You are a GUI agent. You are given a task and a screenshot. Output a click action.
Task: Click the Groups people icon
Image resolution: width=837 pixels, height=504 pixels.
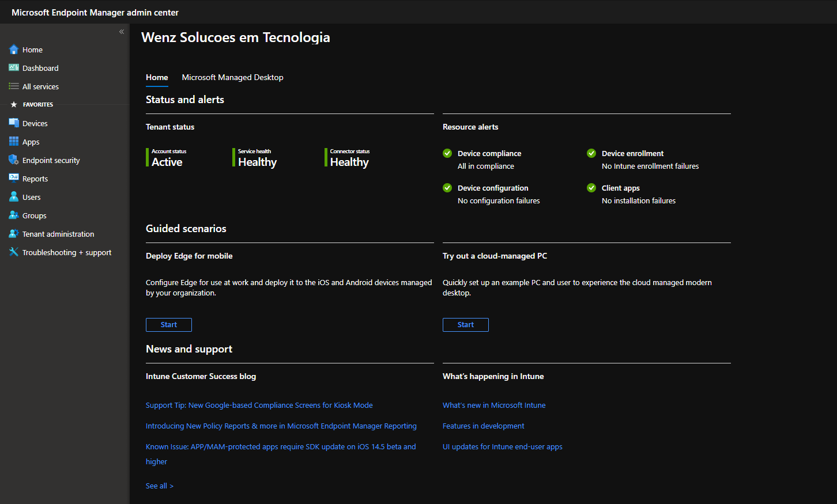[x=14, y=215]
